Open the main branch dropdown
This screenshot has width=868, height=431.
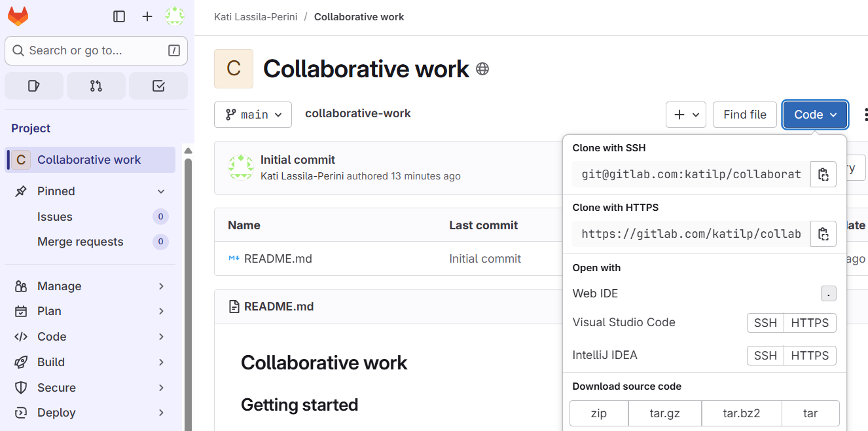point(253,115)
